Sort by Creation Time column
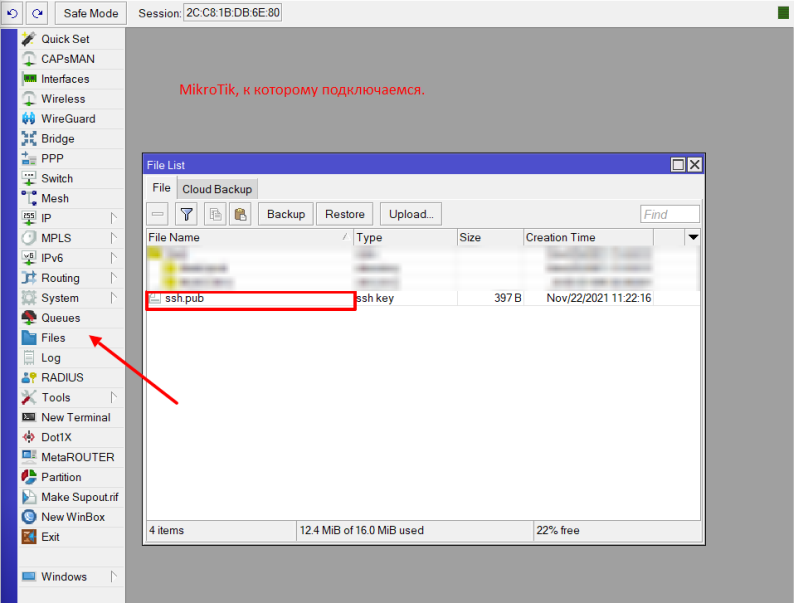 [x=588, y=237]
